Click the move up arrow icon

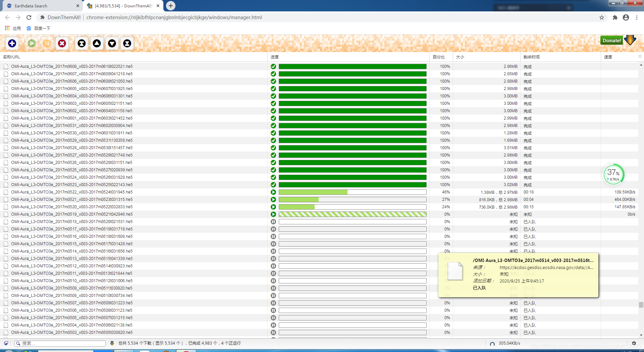click(x=97, y=43)
